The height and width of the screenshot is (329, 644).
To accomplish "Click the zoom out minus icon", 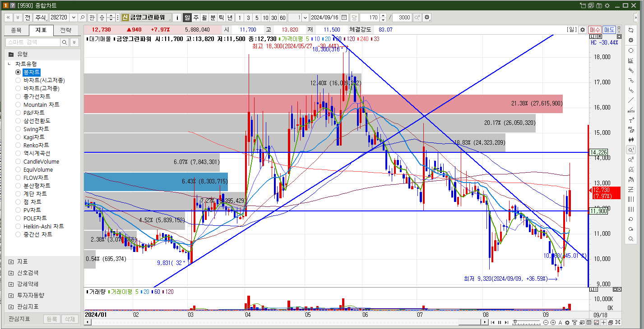I will point(546,322).
